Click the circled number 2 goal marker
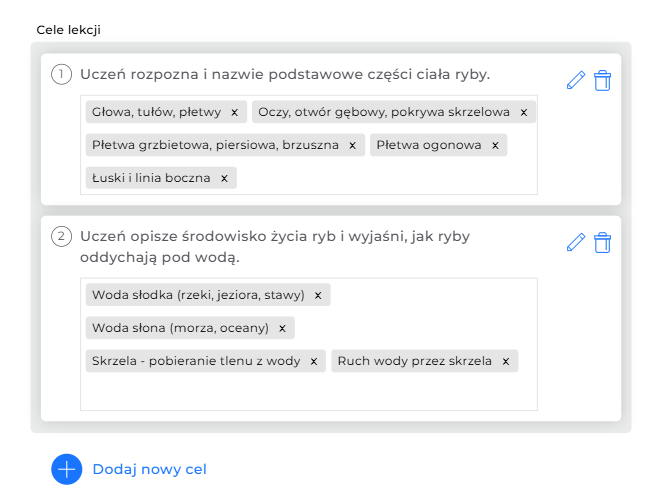 coord(61,236)
